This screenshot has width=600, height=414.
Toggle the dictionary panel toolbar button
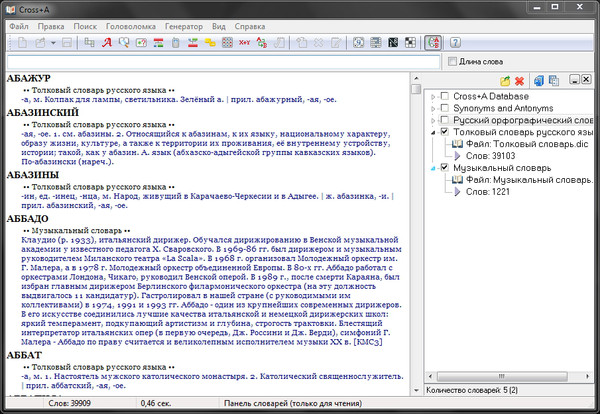coord(432,43)
